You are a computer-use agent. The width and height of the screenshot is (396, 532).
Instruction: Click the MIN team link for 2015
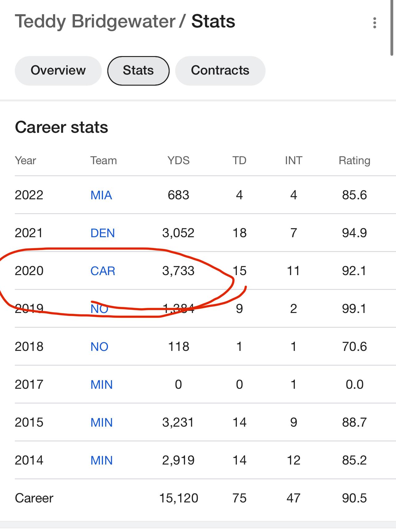101,423
